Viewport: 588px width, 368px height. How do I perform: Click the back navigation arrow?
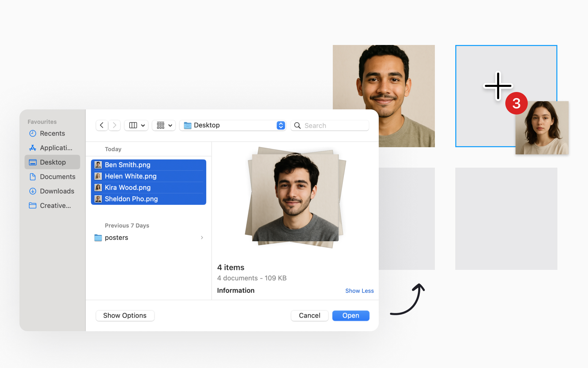pyautogui.click(x=102, y=125)
